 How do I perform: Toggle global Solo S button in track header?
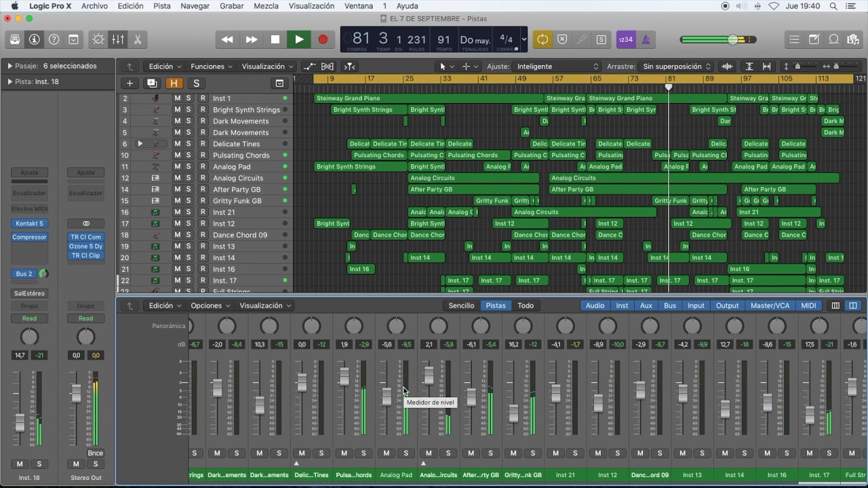click(x=196, y=83)
